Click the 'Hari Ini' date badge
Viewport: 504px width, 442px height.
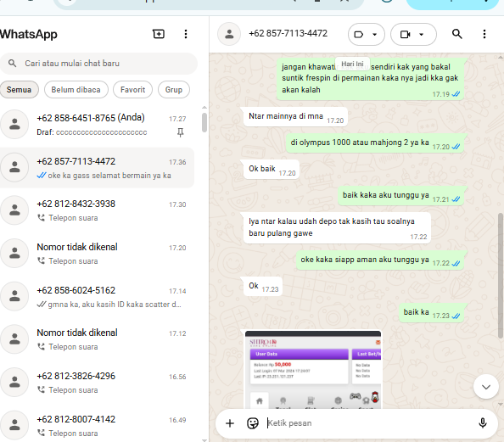(352, 64)
